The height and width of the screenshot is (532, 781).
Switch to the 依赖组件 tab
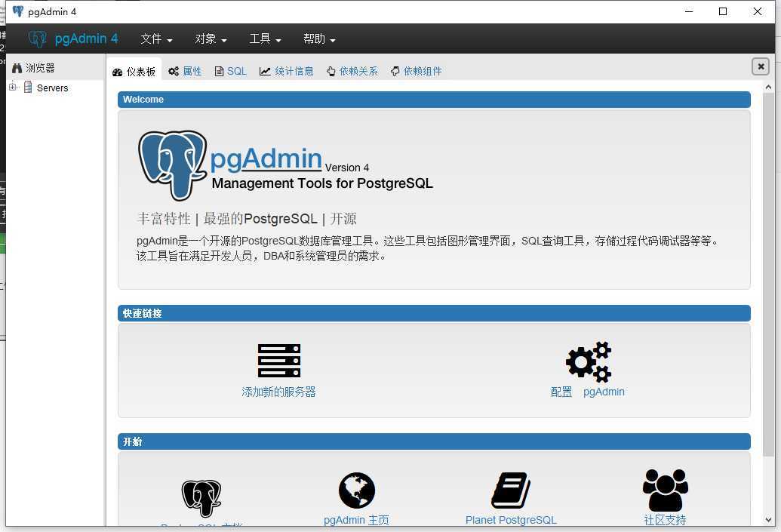417,71
